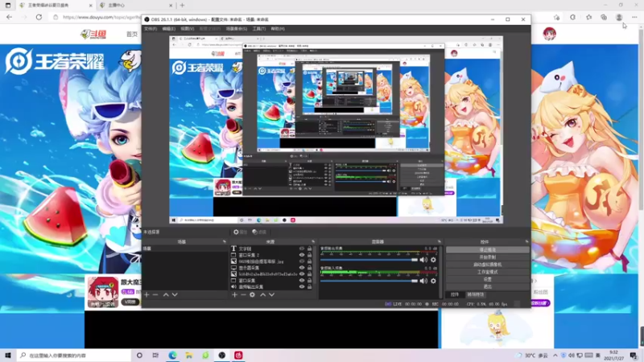Add a new scene with the plus icon

click(x=147, y=294)
